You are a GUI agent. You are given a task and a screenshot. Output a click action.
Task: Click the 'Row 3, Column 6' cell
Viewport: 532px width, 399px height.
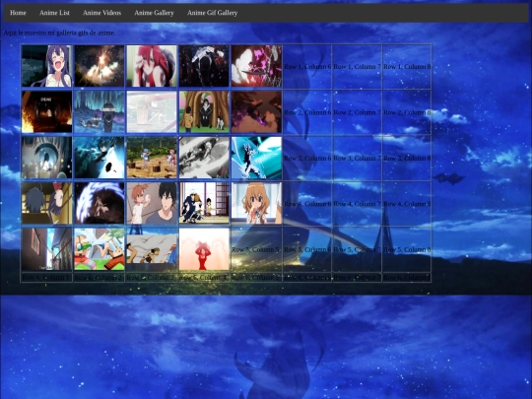tap(307, 158)
